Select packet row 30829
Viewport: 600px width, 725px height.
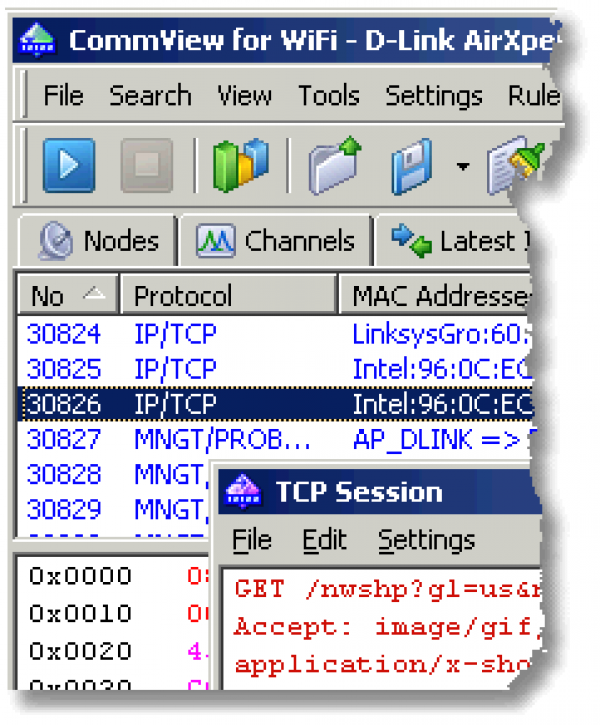coord(115,509)
